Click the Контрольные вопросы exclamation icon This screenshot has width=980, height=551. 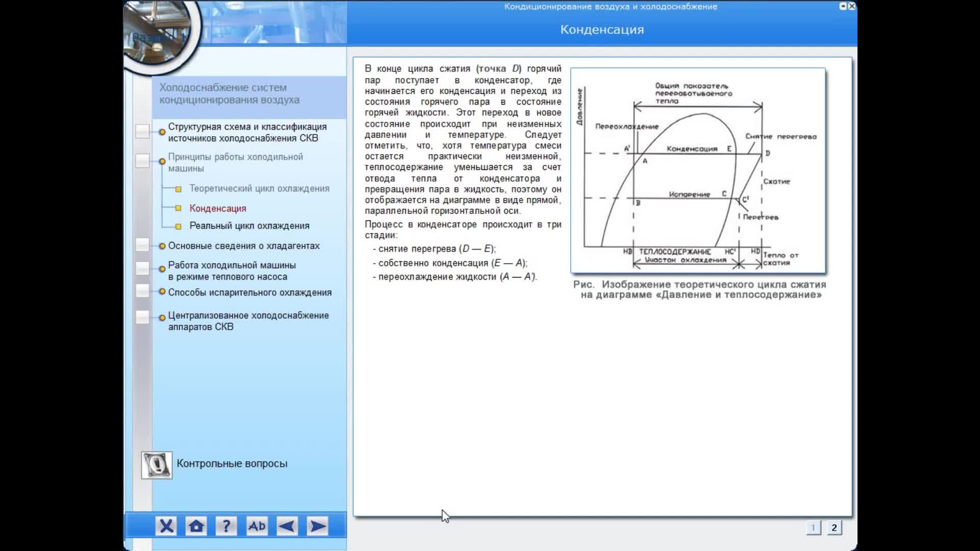pos(157,465)
